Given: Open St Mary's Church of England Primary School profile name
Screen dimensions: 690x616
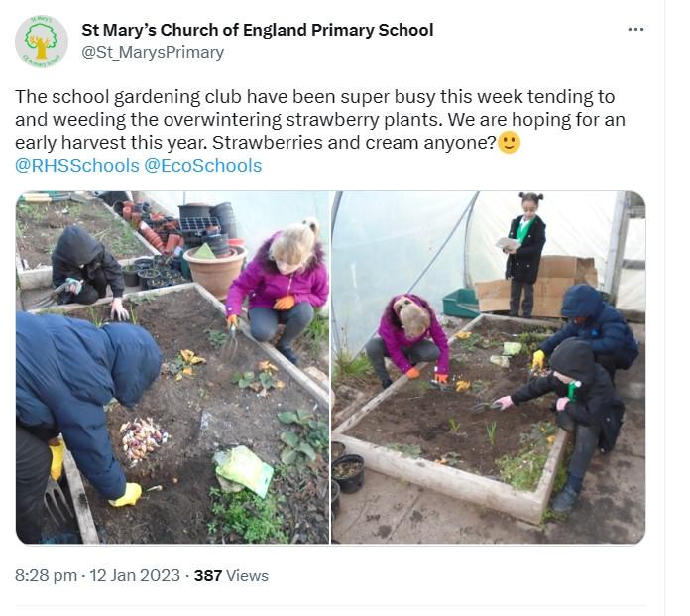Looking at the screenshot, I should (257, 30).
